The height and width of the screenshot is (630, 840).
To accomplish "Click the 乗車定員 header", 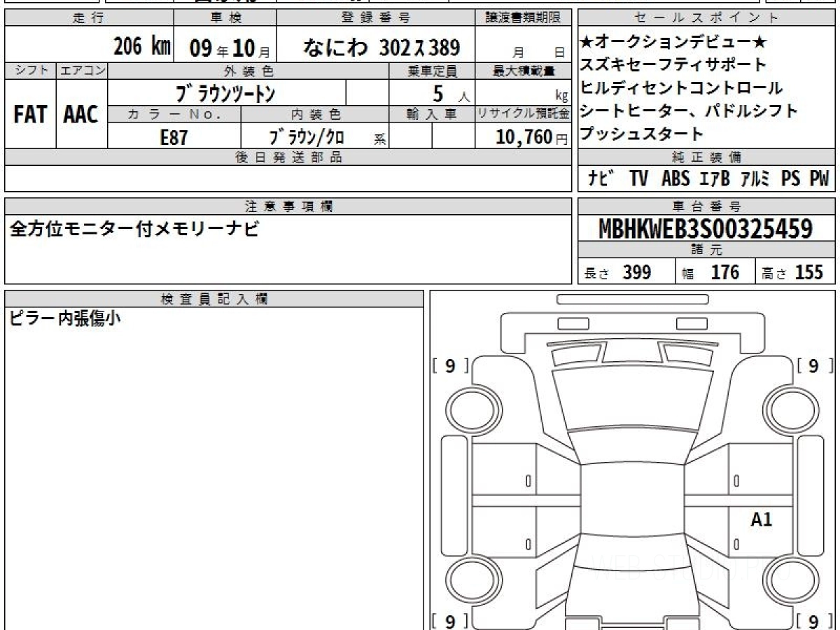I will pos(432,71).
